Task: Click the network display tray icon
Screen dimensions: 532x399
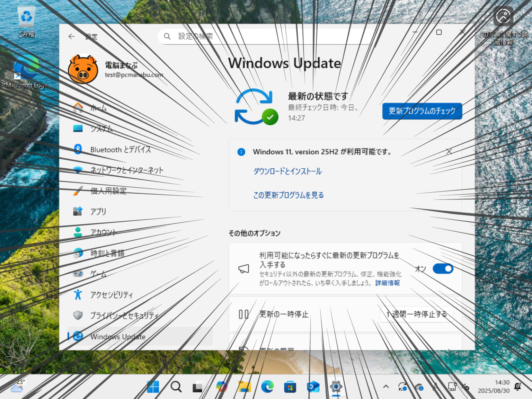Action: pyautogui.click(x=452, y=387)
